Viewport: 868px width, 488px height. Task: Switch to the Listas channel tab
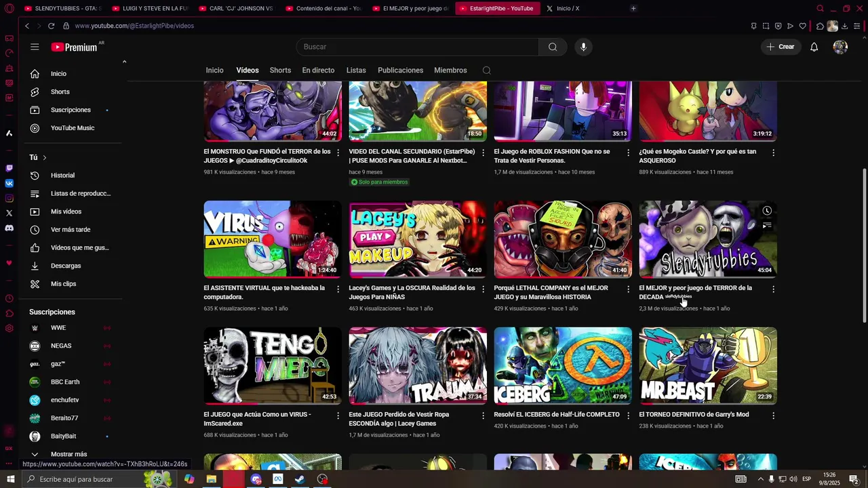pos(356,70)
